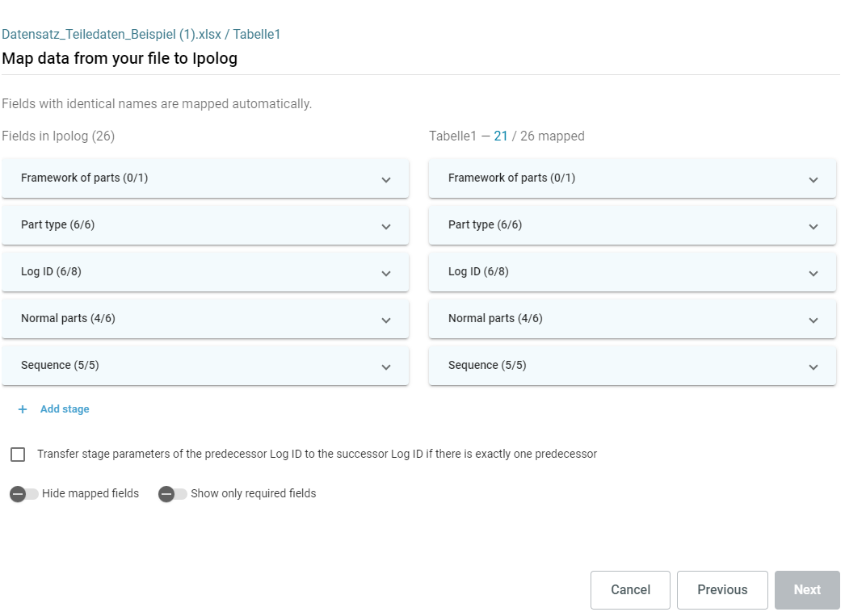Viewport: 845px width, 616px height.
Task: Check the Transfer stage parameters checkbox
Action: point(18,455)
